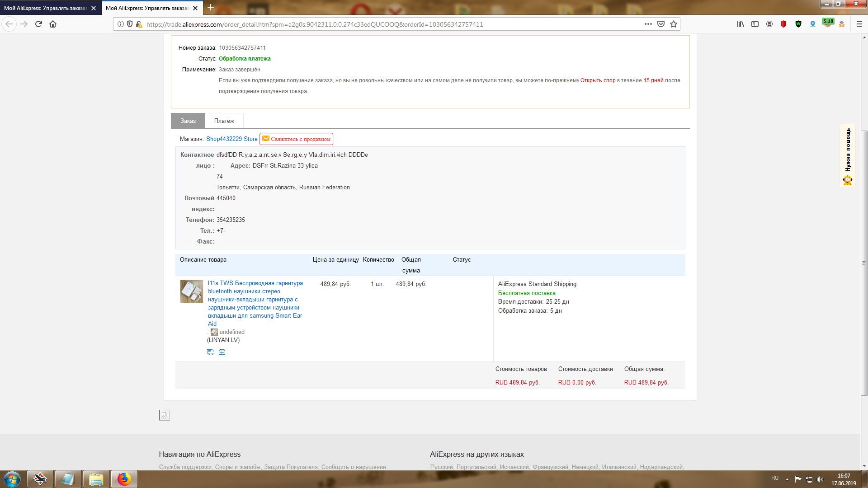Open the earphones product thumbnail
The width and height of the screenshot is (868, 488).
click(x=192, y=291)
